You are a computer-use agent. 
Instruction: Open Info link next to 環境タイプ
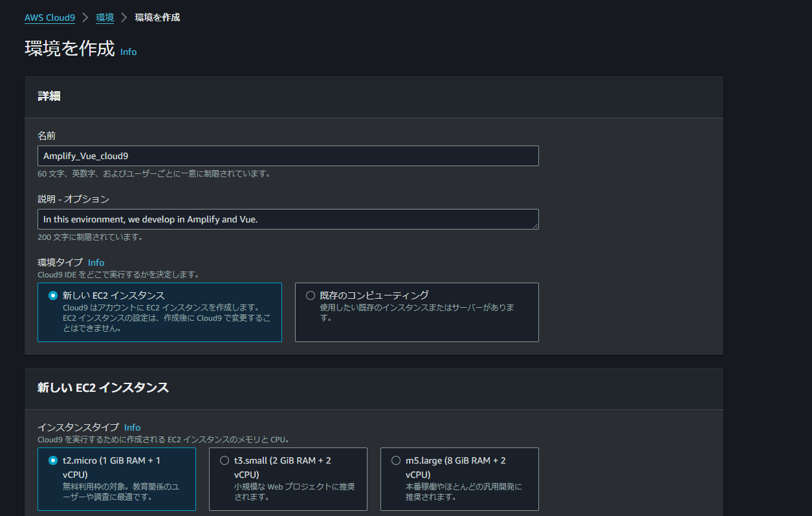(x=96, y=263)
